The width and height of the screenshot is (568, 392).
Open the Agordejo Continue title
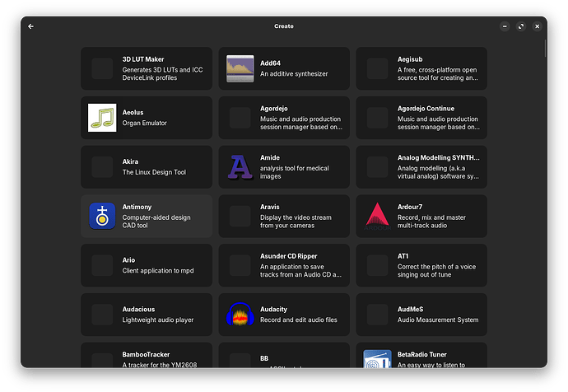pyautogui.click(x=426, y=109)
